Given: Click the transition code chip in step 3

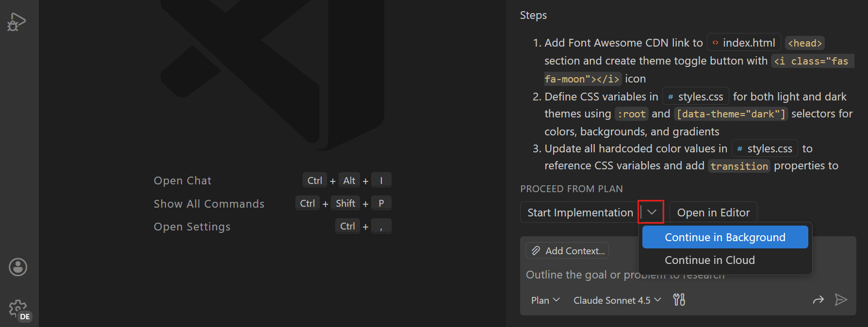Looking at the screenshot, I should point(739,165).
